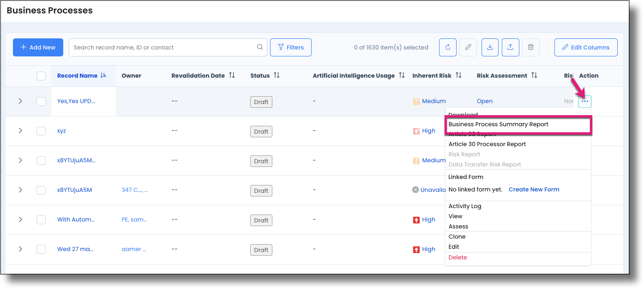The width and height of the screenshot is (644, 289).
Task: Click owner link PE, sam
Action: 134,220
